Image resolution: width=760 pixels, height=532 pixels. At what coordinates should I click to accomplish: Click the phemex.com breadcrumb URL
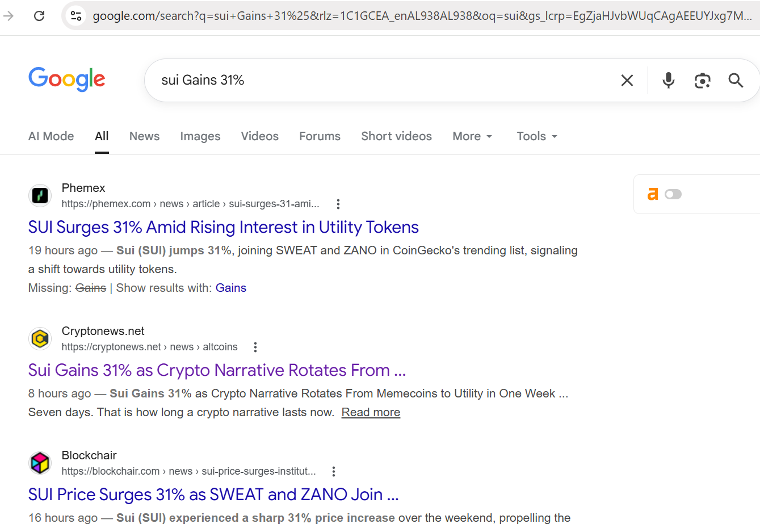tap(191, 204)
